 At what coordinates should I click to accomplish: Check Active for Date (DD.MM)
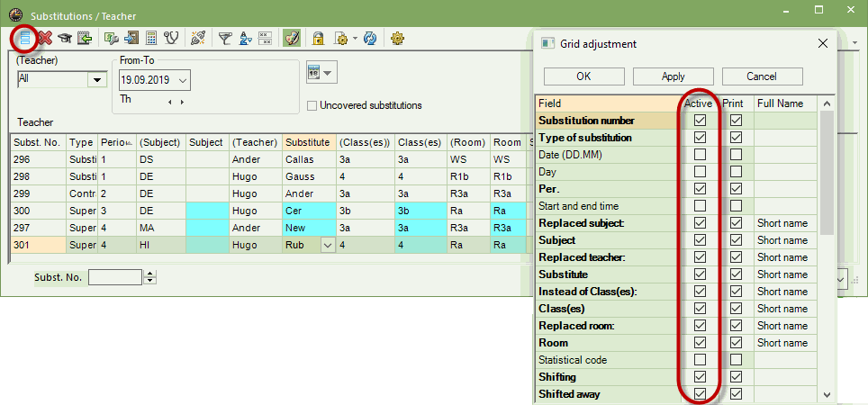click(701, 155)
